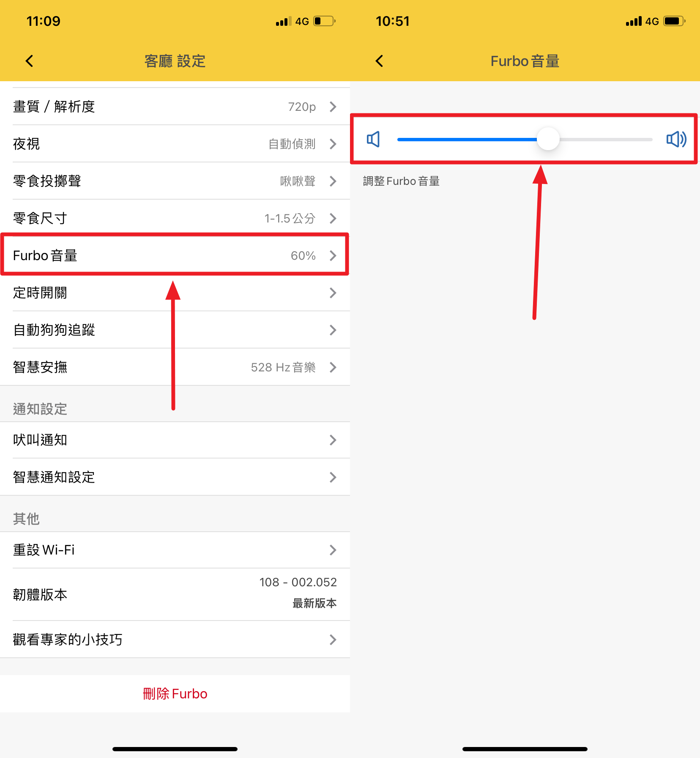Viewport: 700px width, 758px height.
Task: Click the 自動偵測 value
Action: pyautogui.click(x=292, y=144)
